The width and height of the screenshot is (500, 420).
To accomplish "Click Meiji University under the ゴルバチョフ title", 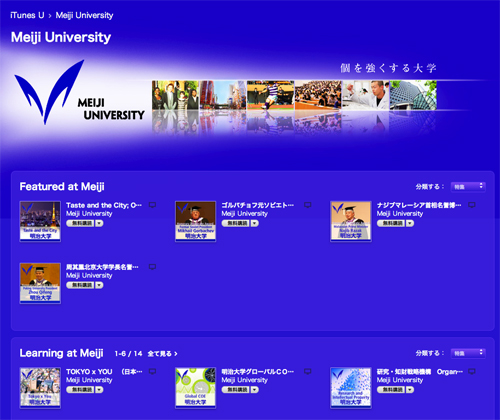I will click(x=245, y=214).
